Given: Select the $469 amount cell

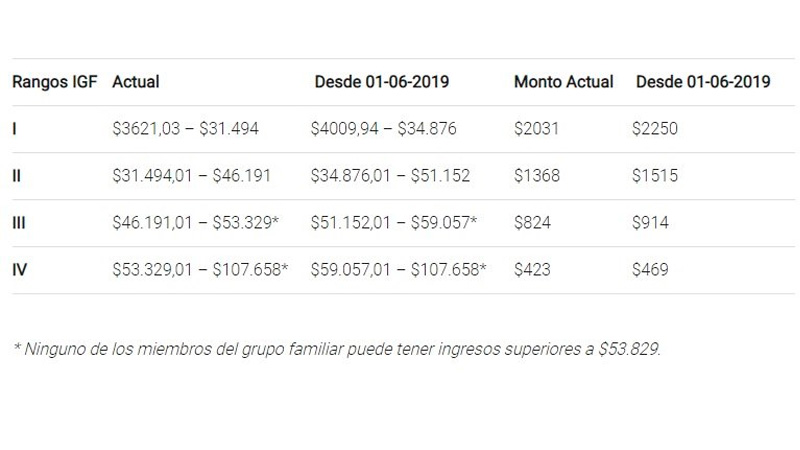Looking at the screenshot, I should click(652, 270).
